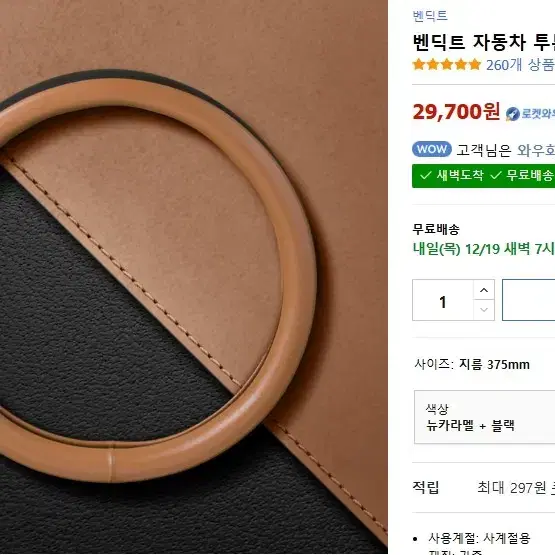The image size is (555, 555).
Task: Decrease quantity with the down arrow
Action: pyautogui.click(x=484, y=310)
